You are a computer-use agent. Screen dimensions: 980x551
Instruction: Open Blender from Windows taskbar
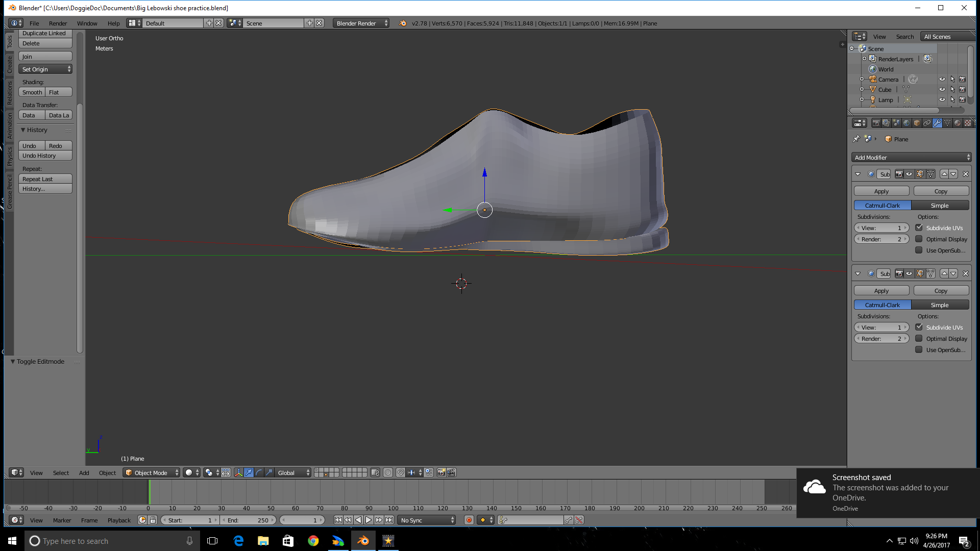363,541
